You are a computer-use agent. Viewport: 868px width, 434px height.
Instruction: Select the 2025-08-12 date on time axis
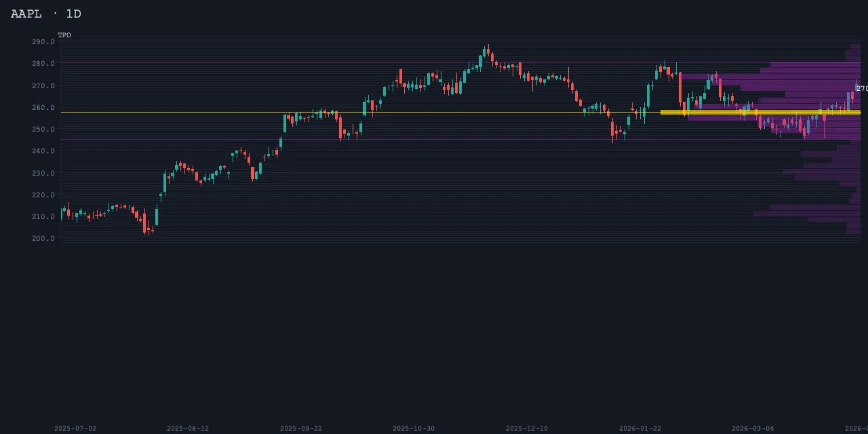(188, 429)
